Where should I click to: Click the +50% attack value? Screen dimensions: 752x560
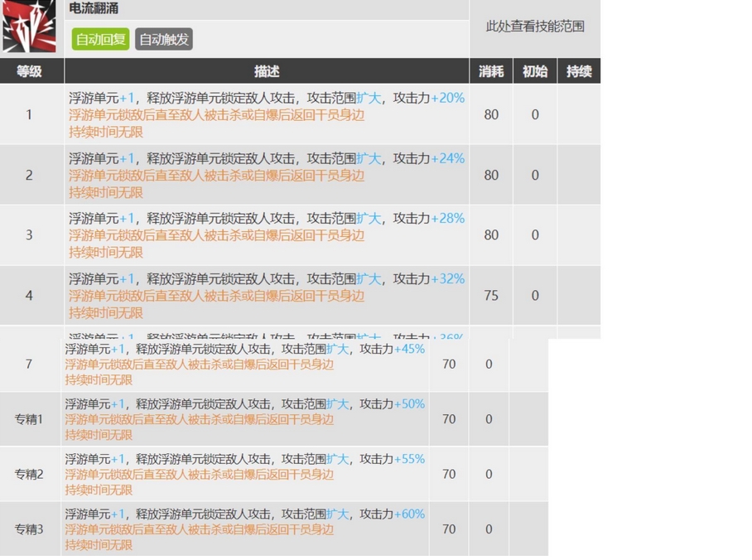(x=409, y=404)
